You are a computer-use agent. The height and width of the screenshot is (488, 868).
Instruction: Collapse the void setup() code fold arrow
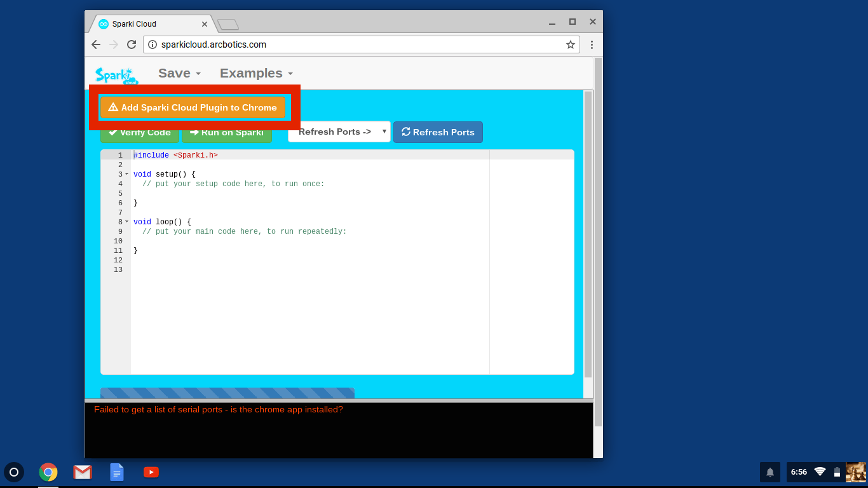(126, 174)
